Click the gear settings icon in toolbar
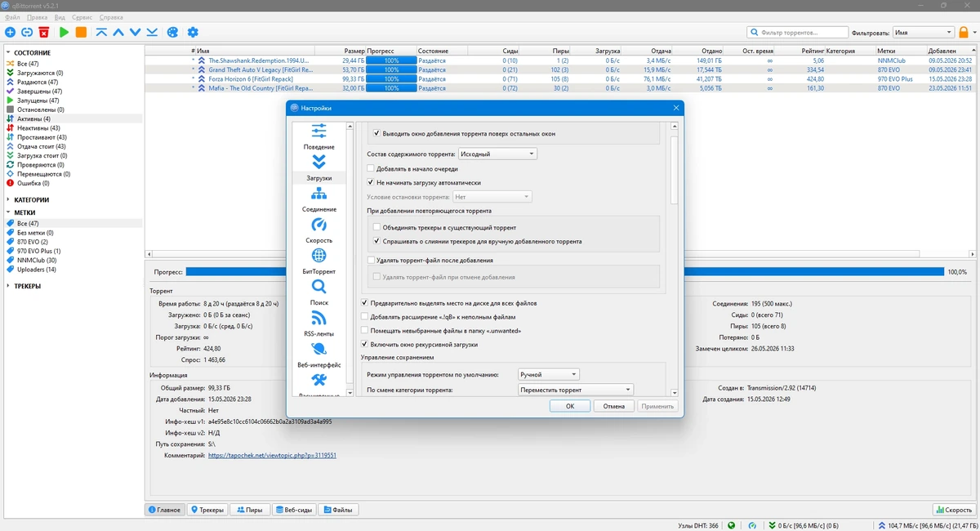 (x=193, y=32)
